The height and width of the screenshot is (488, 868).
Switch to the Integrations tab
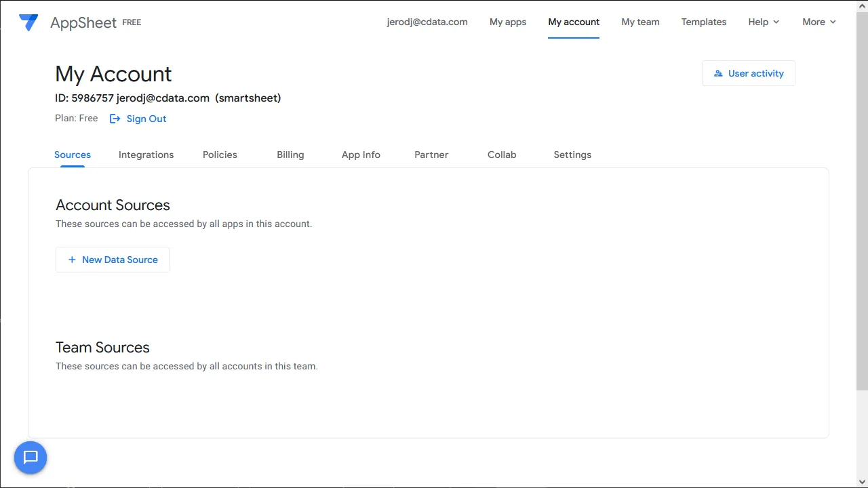point(146,155)
